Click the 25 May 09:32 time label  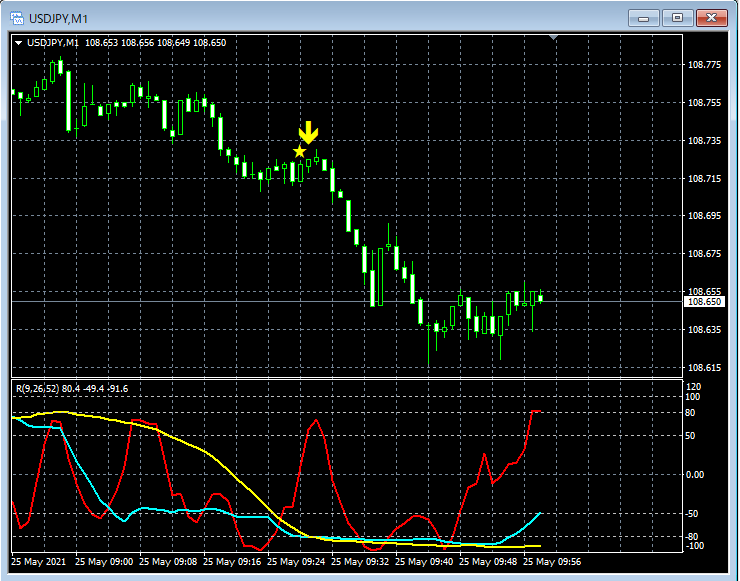pos(360,562)
